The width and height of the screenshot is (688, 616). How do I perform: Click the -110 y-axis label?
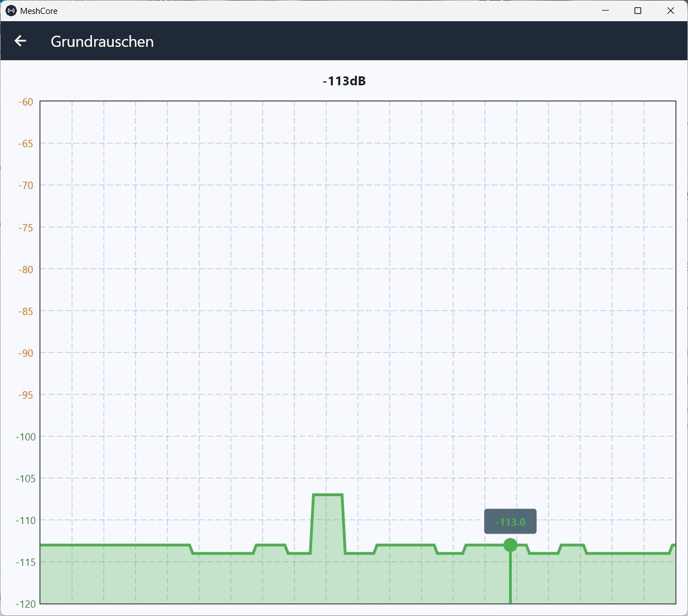pos(26,520)
